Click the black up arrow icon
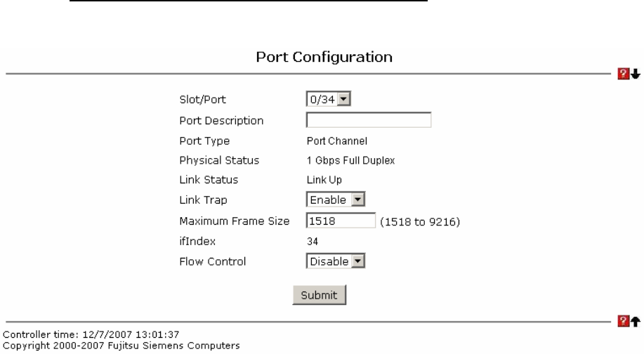 pyautogui.click(x=636, y=322)
